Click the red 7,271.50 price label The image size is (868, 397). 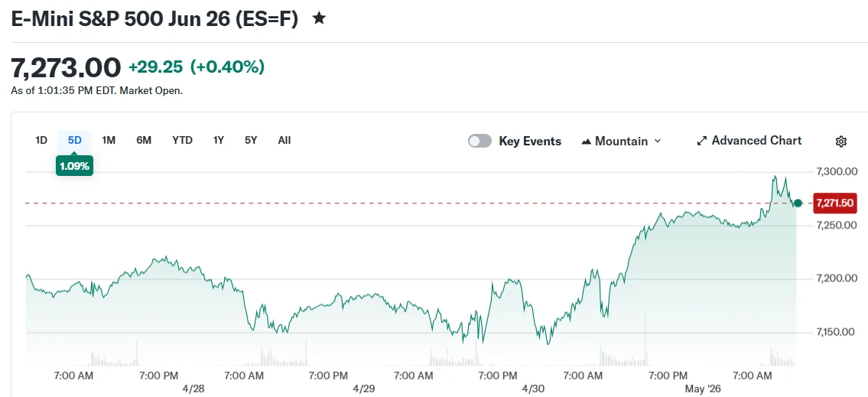pyautogui.click(x=835, y=203)
